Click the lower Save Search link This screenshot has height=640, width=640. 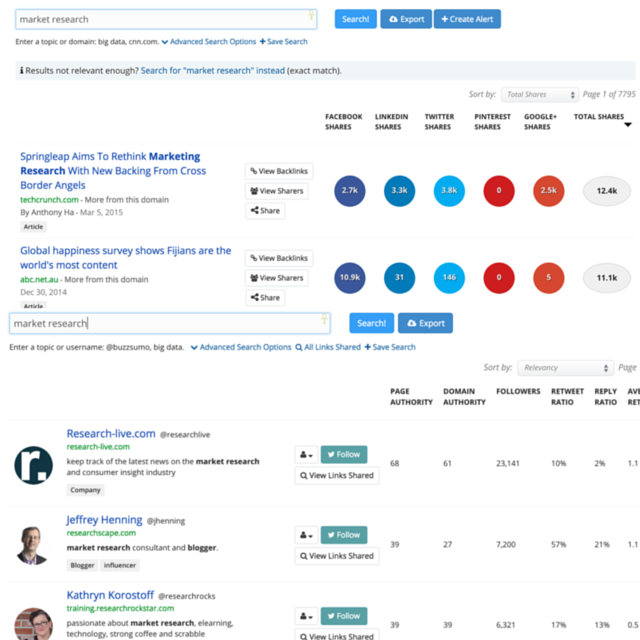(390, 347)
